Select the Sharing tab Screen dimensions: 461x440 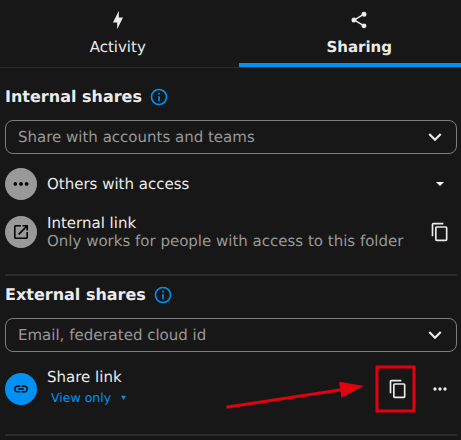click(359, 33)
